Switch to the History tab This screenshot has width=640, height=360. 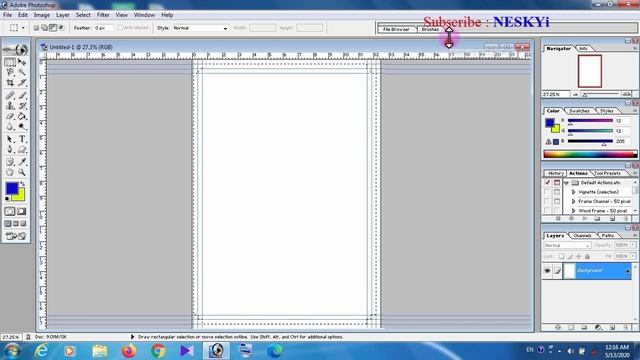[555, 173]
